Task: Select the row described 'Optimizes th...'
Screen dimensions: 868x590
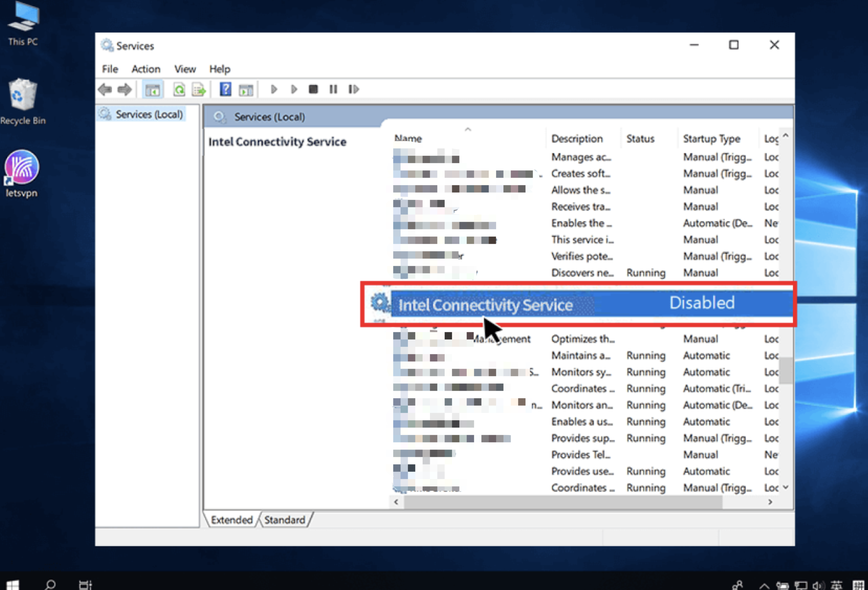Action: pyautogui.click(x=586, y=339)
